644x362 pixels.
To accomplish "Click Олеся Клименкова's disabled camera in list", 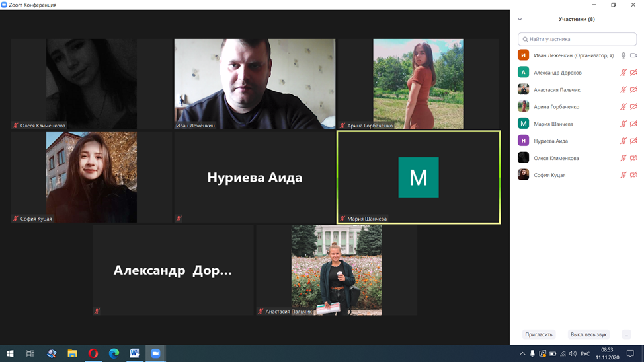I will click(x=633, y=158).
